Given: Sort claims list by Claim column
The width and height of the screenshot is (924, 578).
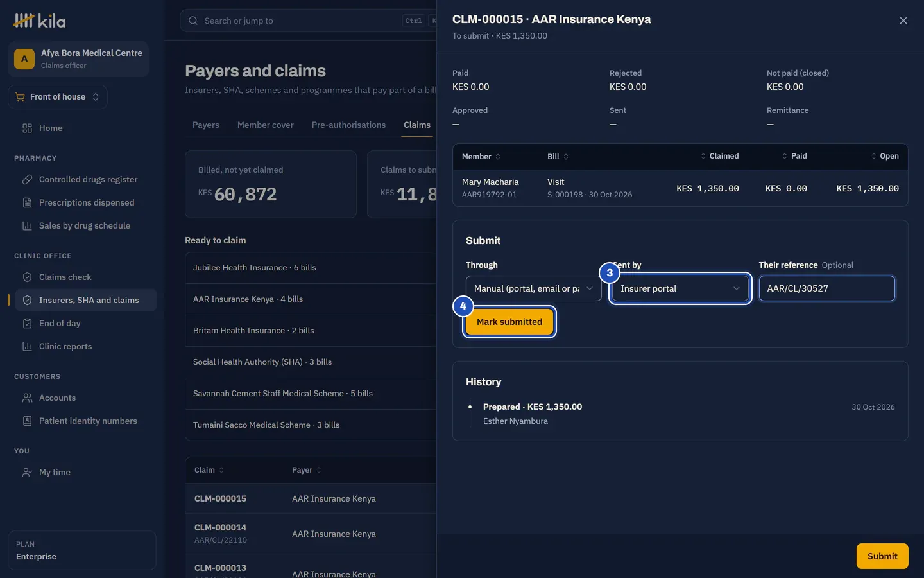Looking at the screenshot, I should click(209, 470).
